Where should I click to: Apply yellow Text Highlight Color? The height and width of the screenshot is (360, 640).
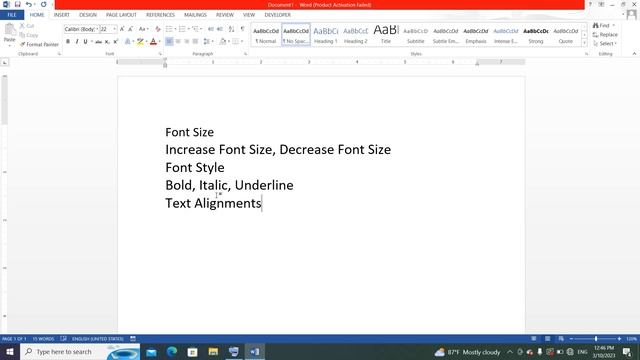[140, 42]
